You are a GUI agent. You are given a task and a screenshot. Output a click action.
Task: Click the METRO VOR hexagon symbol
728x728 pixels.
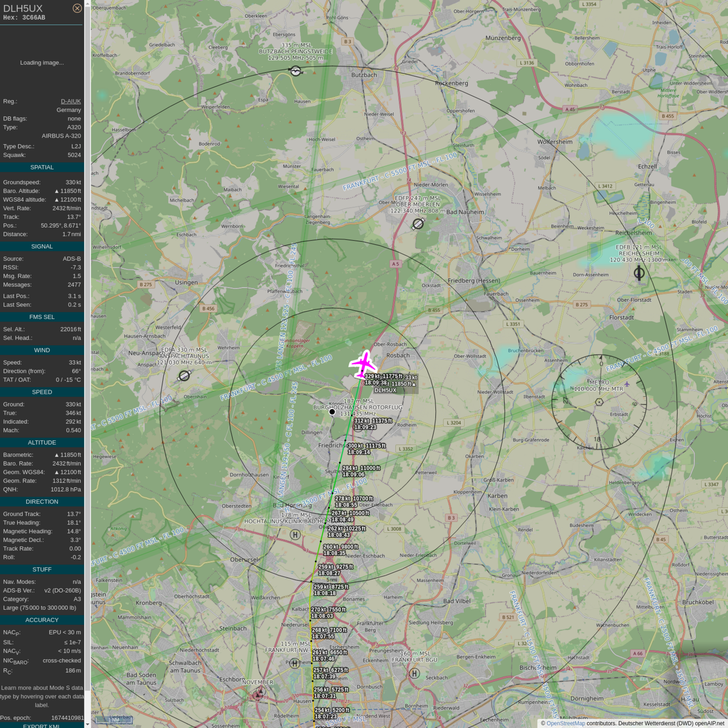coord(599,402)
